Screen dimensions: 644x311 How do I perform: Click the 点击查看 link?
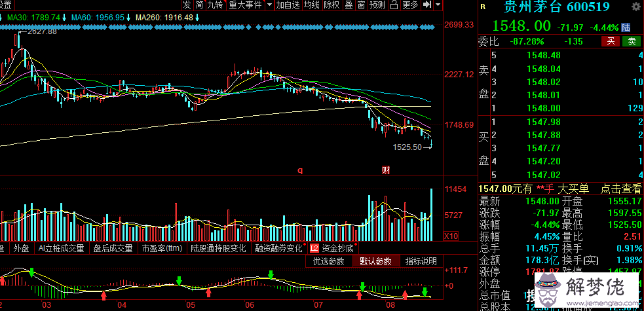620,189
